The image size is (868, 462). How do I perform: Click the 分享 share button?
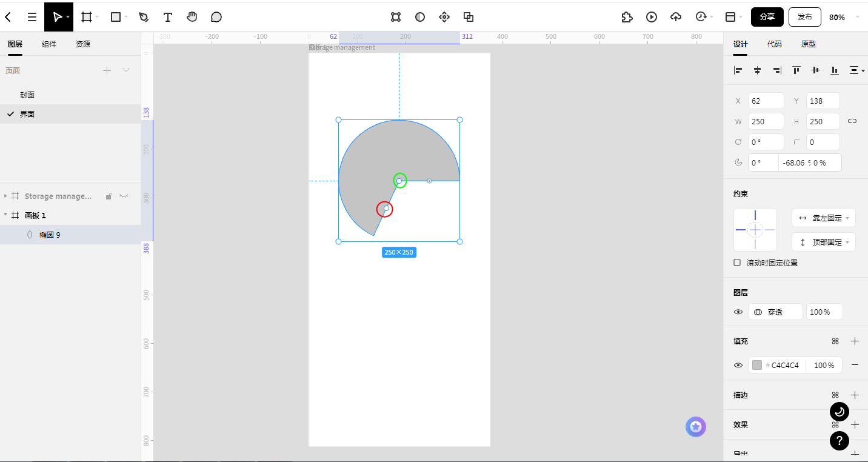pyautogui.click(x=767, y=17)
